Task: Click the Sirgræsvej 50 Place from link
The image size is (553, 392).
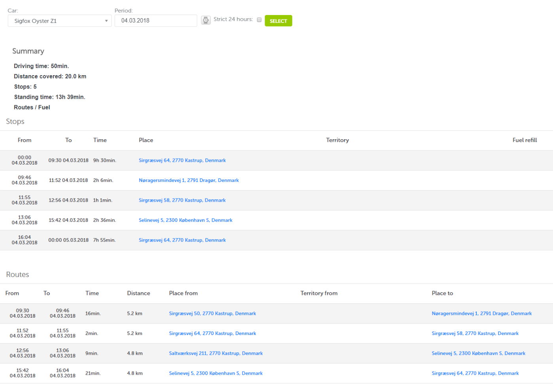Action: pos(212,314)
